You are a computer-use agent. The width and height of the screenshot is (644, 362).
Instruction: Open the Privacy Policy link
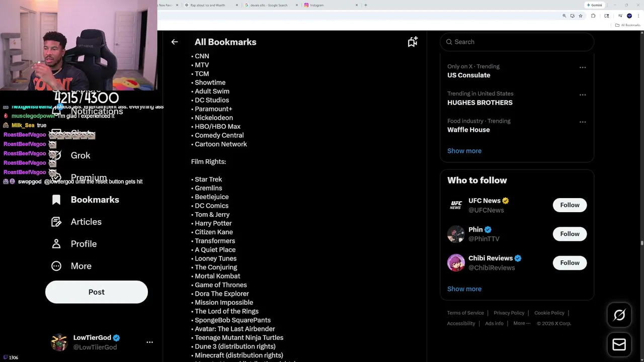pos(509,313)
